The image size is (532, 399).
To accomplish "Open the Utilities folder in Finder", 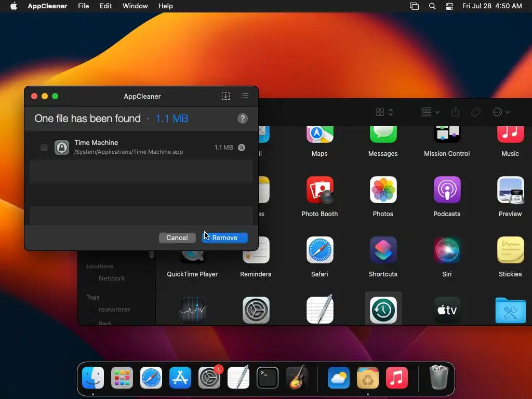I will tap(510, 311).
